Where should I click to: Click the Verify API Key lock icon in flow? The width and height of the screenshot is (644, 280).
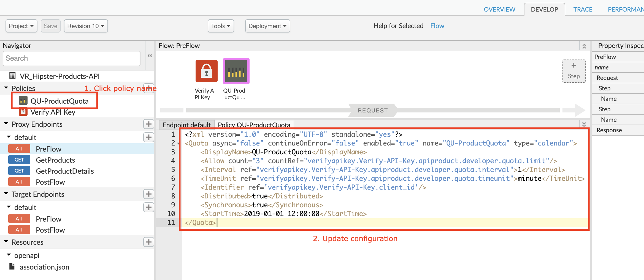tap(206, 71)
